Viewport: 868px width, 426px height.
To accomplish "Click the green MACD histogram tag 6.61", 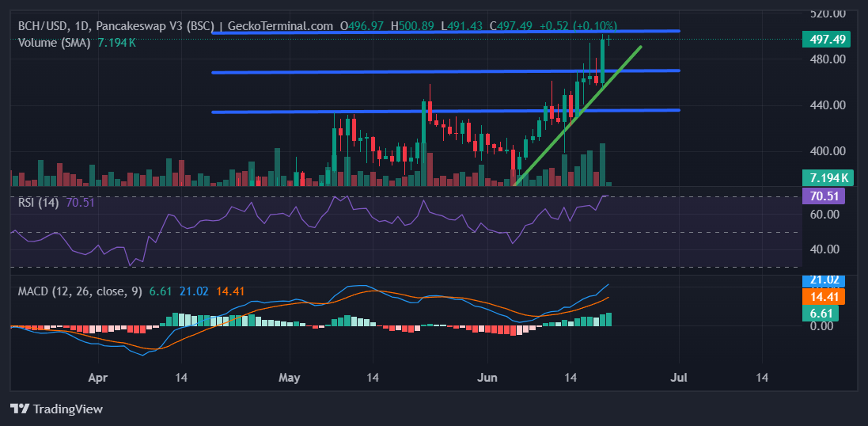I will click(820, 314).
